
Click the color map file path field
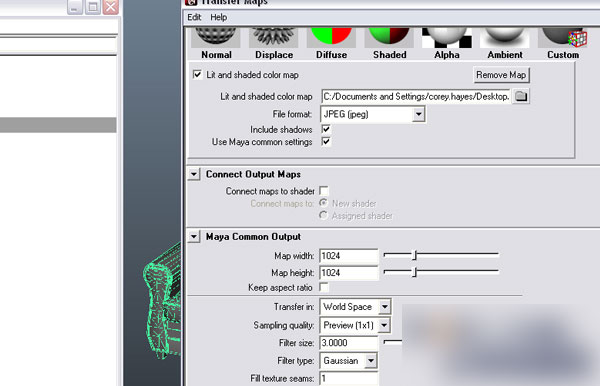[416, 96]
